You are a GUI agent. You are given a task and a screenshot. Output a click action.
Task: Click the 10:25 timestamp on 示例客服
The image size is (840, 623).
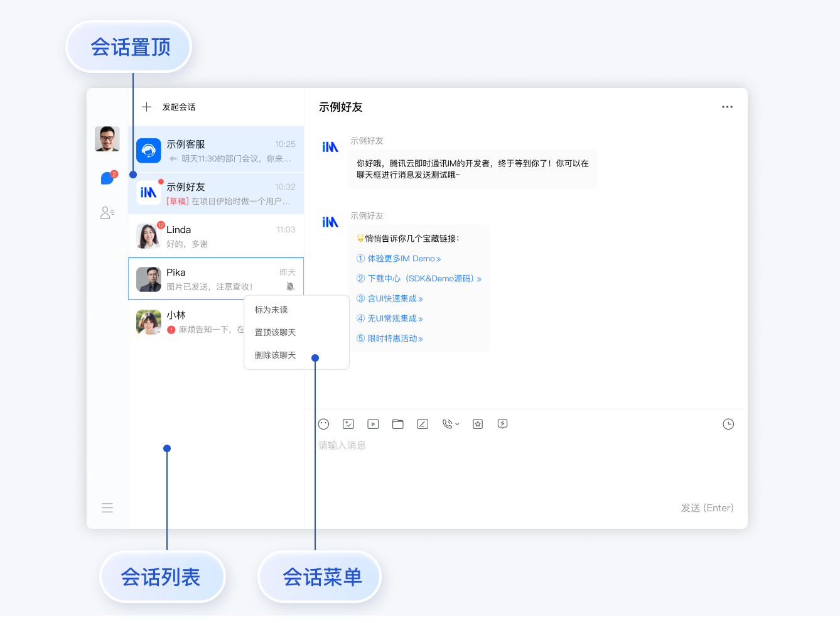click(285, 144)
